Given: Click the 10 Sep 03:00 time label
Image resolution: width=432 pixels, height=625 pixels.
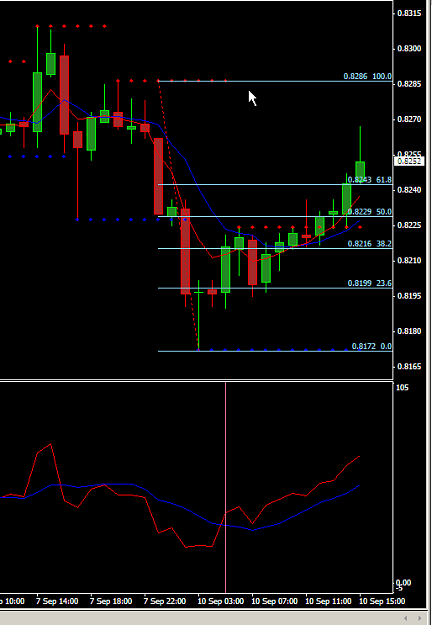Looking at the screenshot, I should [x=220, y=601].
